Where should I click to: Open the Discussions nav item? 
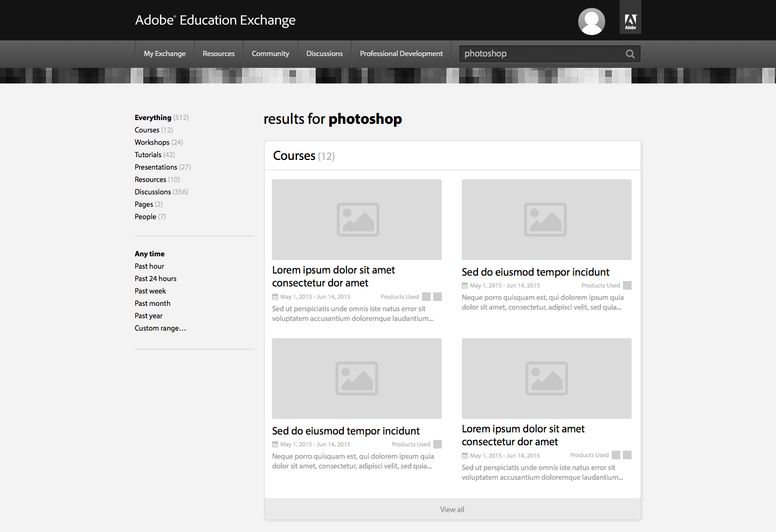324,54
